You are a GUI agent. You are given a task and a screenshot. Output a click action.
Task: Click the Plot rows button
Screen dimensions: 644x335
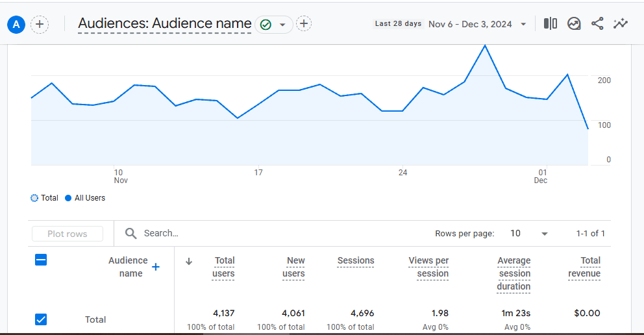click(67, 234)
